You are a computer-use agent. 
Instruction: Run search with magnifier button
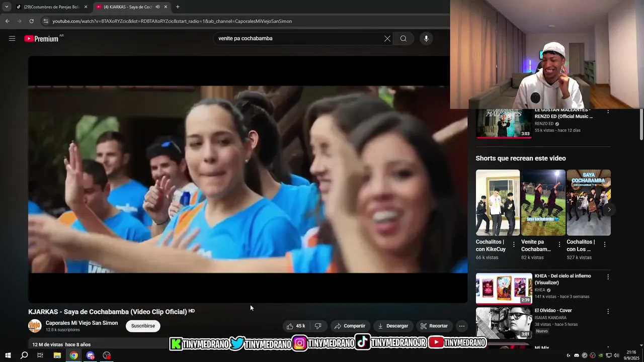tap(404, 39)
